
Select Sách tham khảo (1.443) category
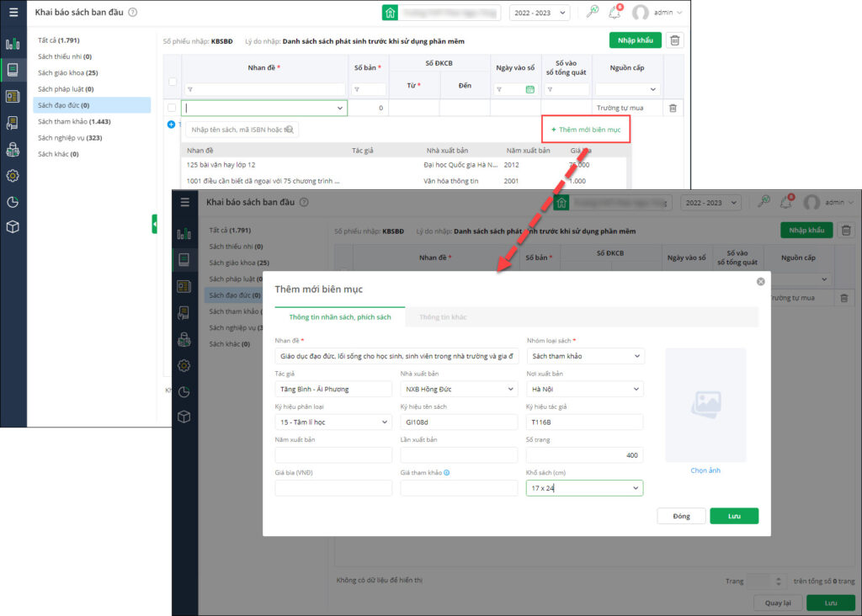74,121
